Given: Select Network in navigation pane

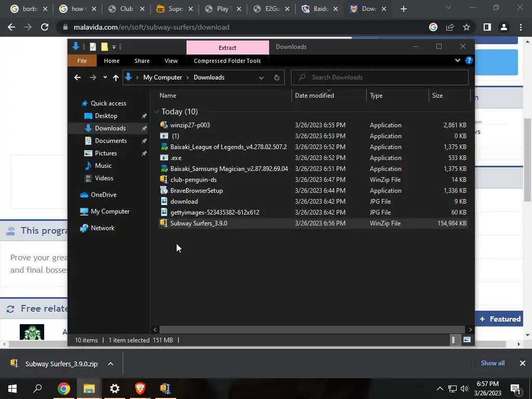Looking at the screenshot, I should point(102,228).
